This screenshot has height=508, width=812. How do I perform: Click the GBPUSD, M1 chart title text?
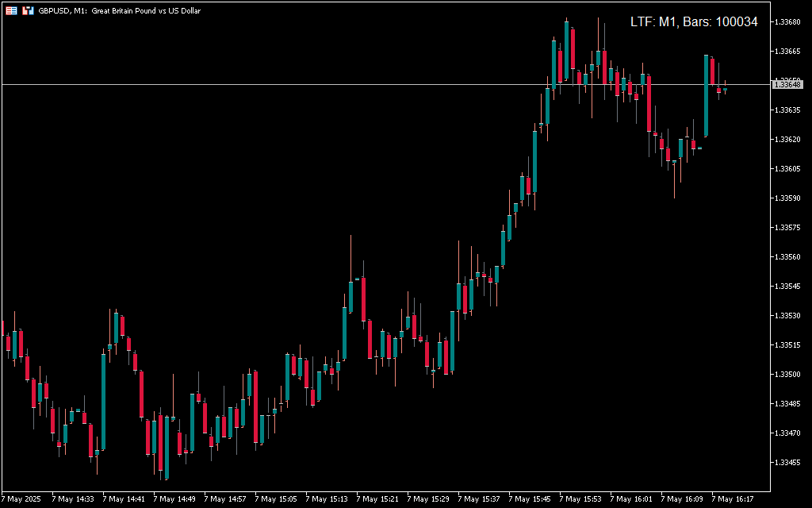tap(119, 11)
